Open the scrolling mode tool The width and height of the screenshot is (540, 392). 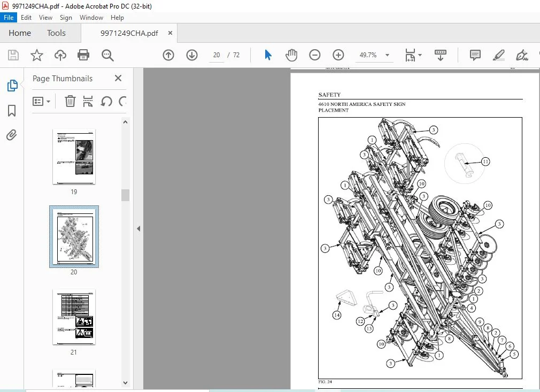(x=440, y=55)
